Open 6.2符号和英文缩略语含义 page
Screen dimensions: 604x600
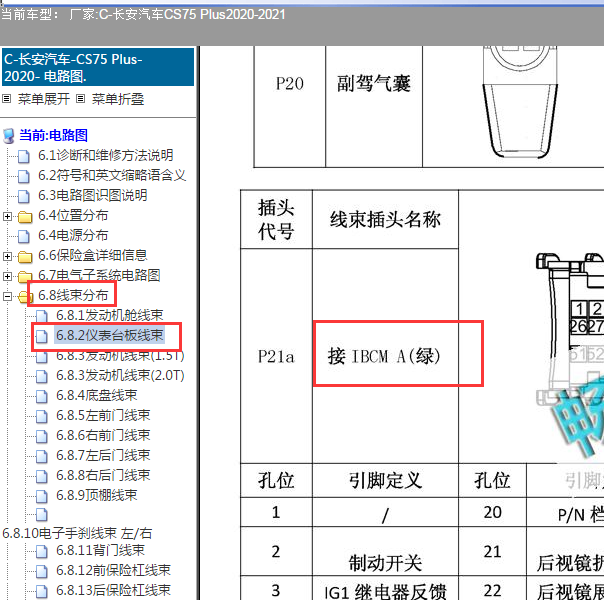point(112,175)
